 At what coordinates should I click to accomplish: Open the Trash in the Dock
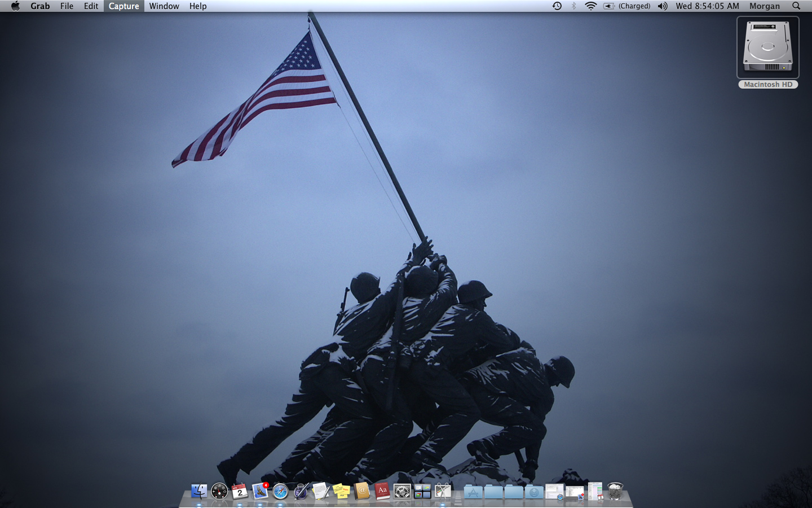(615, 491)
